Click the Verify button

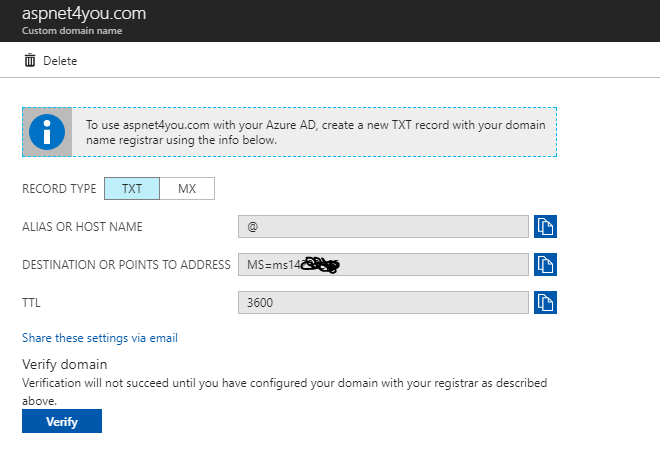point(62,421)
